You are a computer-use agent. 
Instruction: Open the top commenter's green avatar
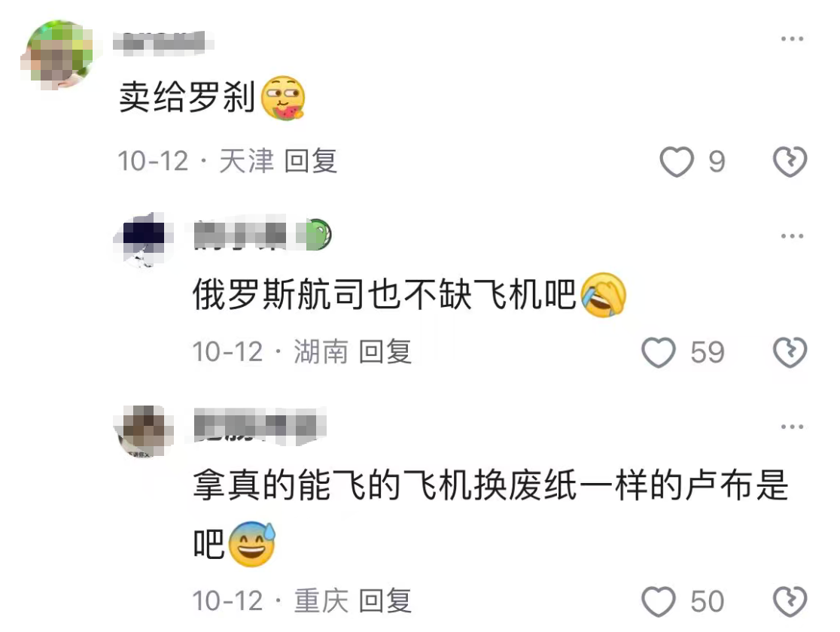coord(58,55)
